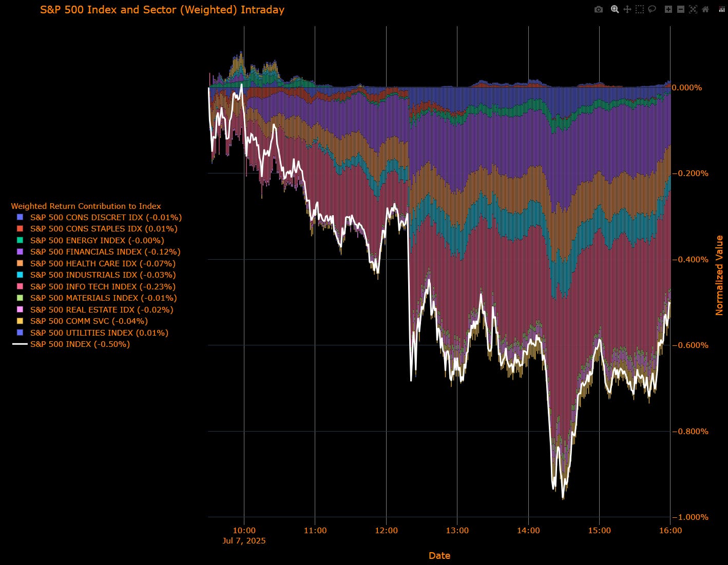This screenshot has height=565, width=728.
Task: Click the '12:00' x-axis tick label
Action: coord(386,530)
